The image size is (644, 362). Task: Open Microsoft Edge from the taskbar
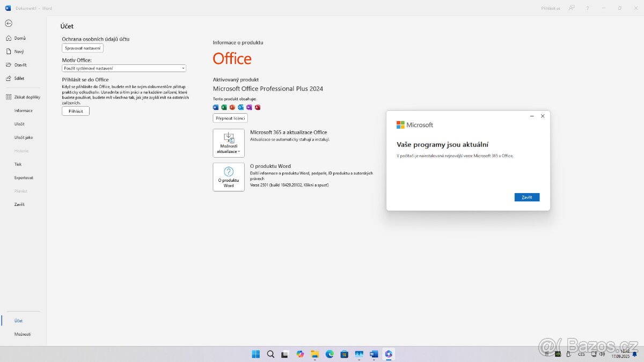(x=330, y=354)
